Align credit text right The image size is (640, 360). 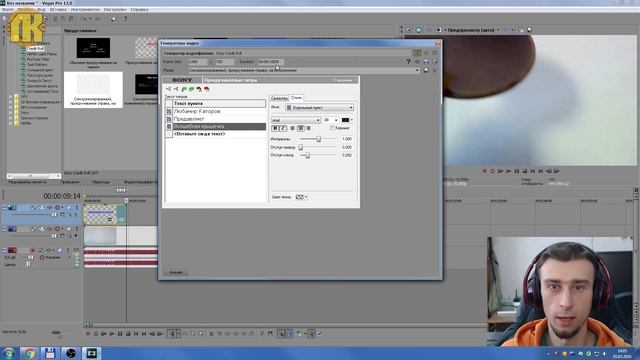pyautogui.click(x=309, y=128)
